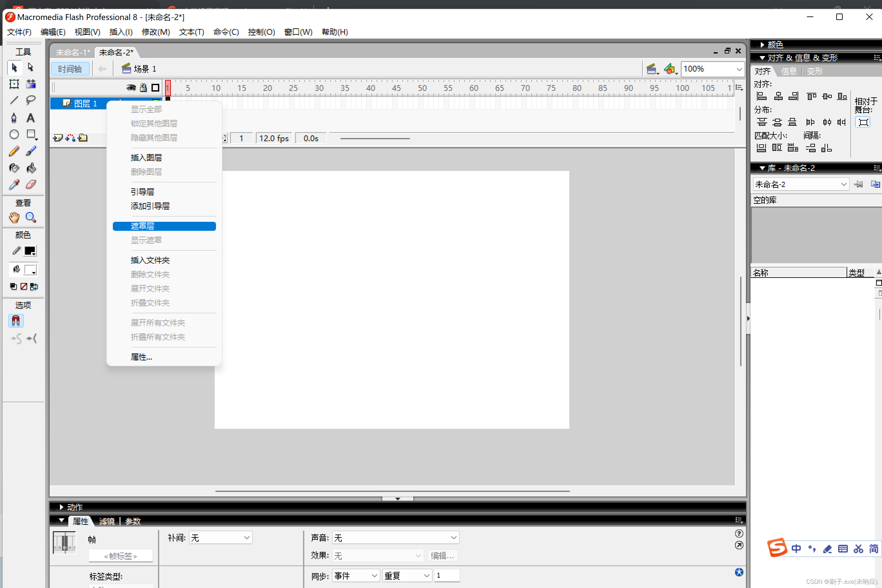Select the Pen tool

(14, 118)
